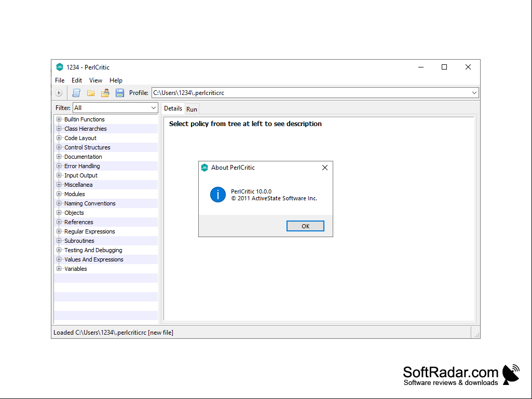Click the status bar Loaded message

click(x=113, y=333)
